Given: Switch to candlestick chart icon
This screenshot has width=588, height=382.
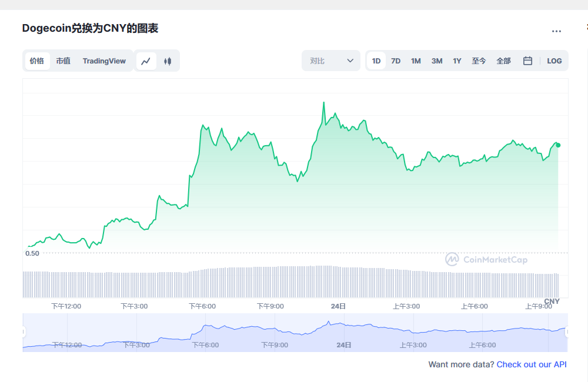Looking at the screenshot, I should point(168,61).
